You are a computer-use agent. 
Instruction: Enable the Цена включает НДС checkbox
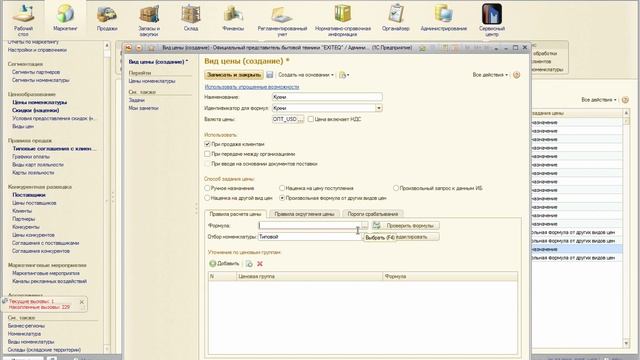[x=311, y=119]
